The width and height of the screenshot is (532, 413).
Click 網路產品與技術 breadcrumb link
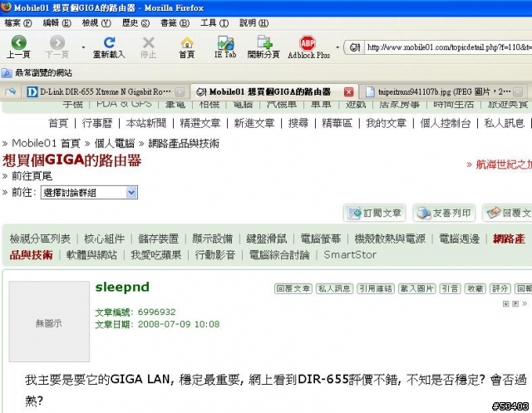pos(184,144)
